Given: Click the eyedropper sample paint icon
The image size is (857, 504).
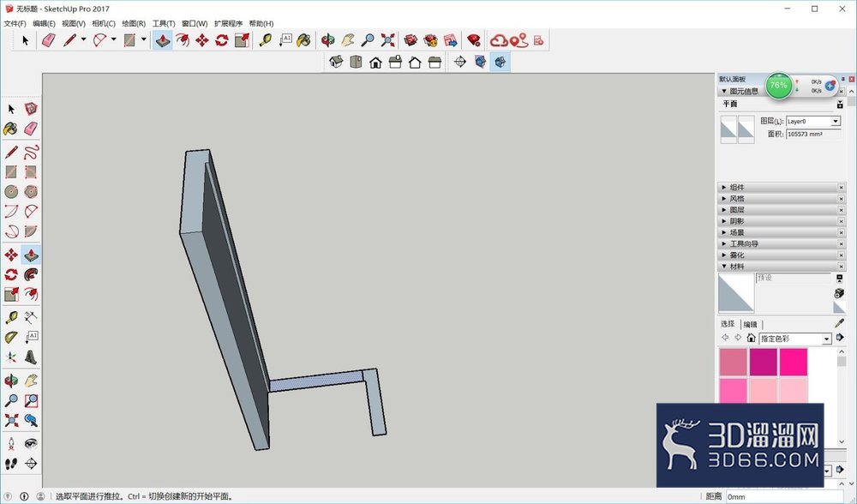Looking at the screenshot, I should pos(840,323).
